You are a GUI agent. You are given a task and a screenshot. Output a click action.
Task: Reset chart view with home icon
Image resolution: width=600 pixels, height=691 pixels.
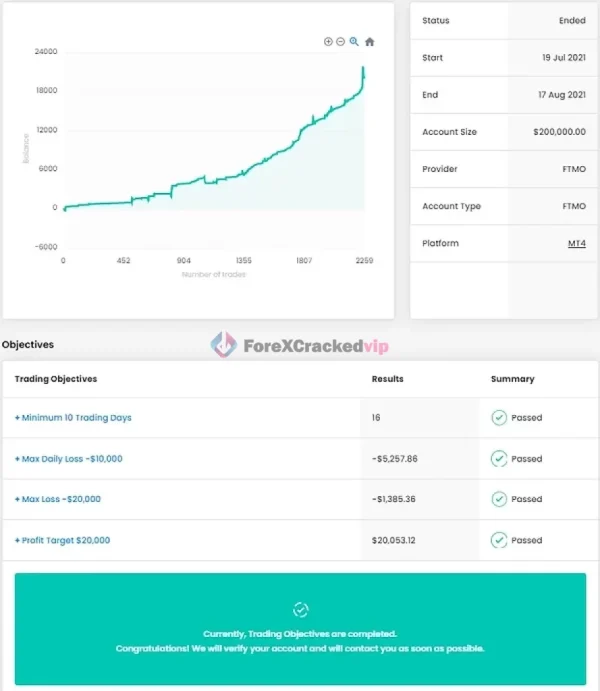coord(369,42)
